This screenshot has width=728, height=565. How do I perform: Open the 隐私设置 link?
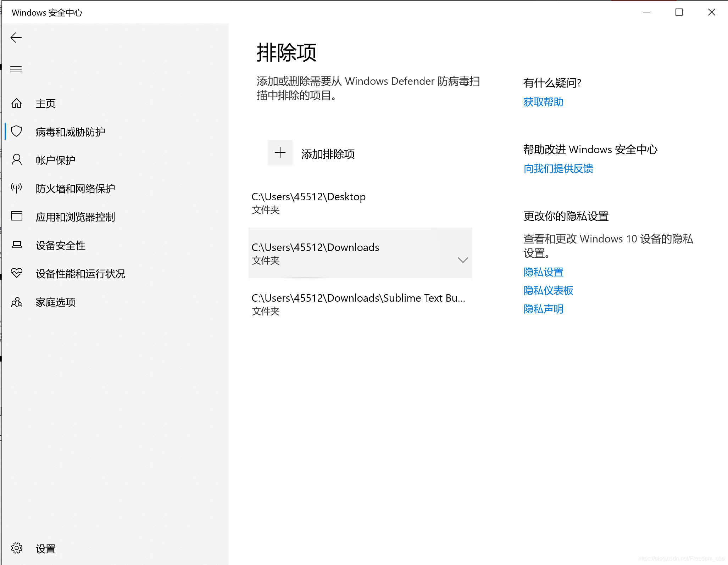(x=543, y=272)
